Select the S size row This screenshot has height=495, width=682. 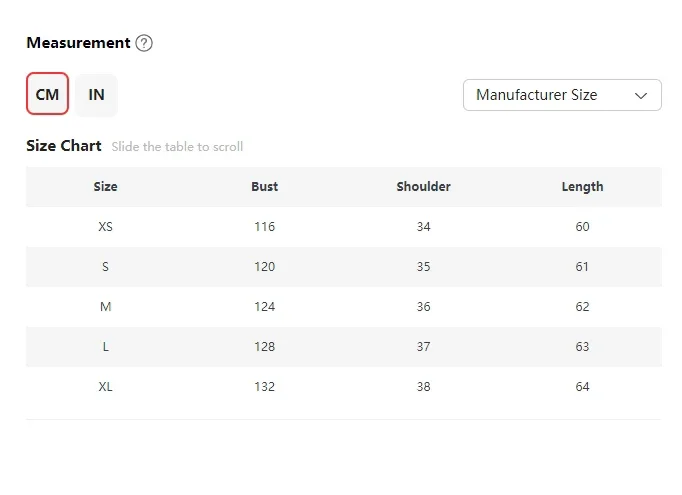pyautogui.click(x=344, y=267)
